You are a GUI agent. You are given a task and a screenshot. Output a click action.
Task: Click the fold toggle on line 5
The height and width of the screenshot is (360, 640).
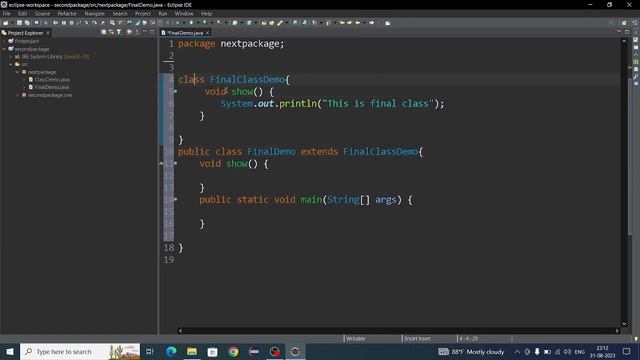(x=176, y=91)
